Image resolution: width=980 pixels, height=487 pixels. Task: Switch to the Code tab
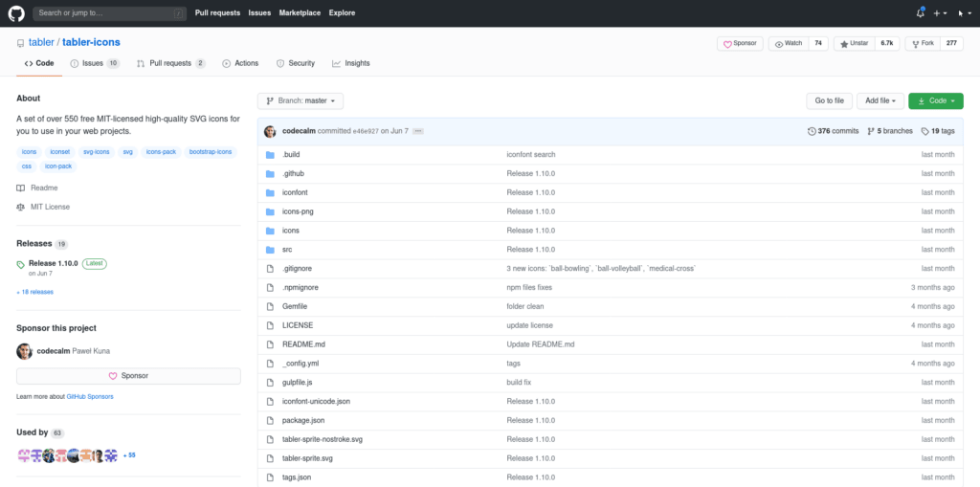pyautogui.click(x=39, y=63)
